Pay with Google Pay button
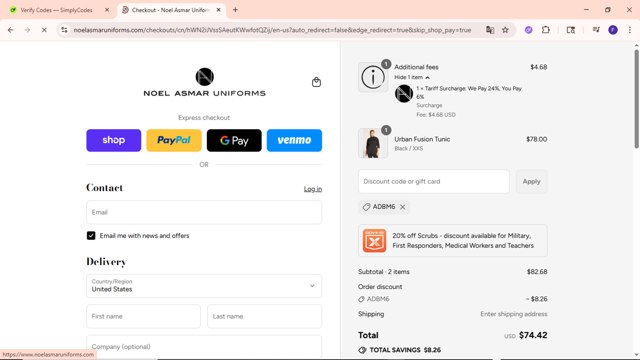This screenshot has width=640, height=360. point(234,140)
